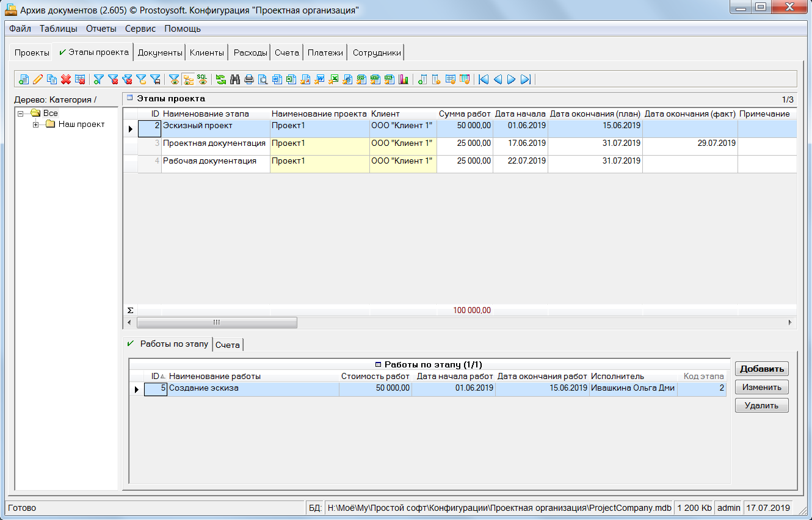Click the binoculars search icon
The height and width of the screenshot is (520, 812).
click(x=234, y=79)
